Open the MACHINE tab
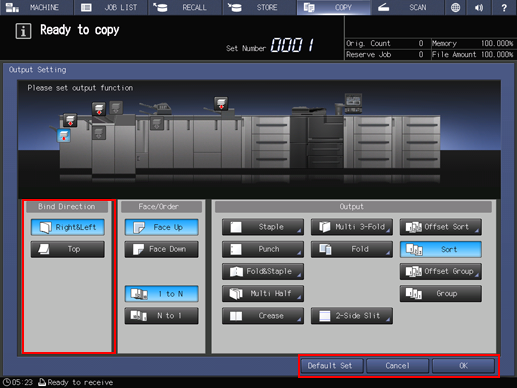 tap(36, 7)
